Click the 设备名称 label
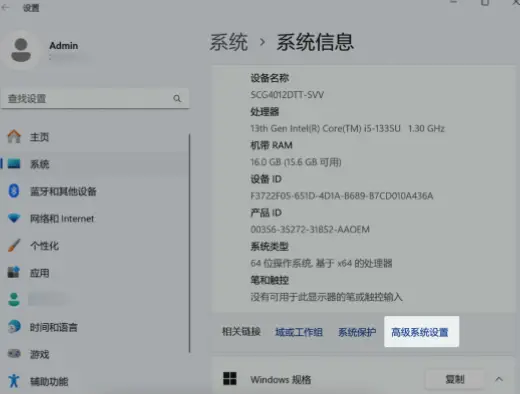 point(270,78)
